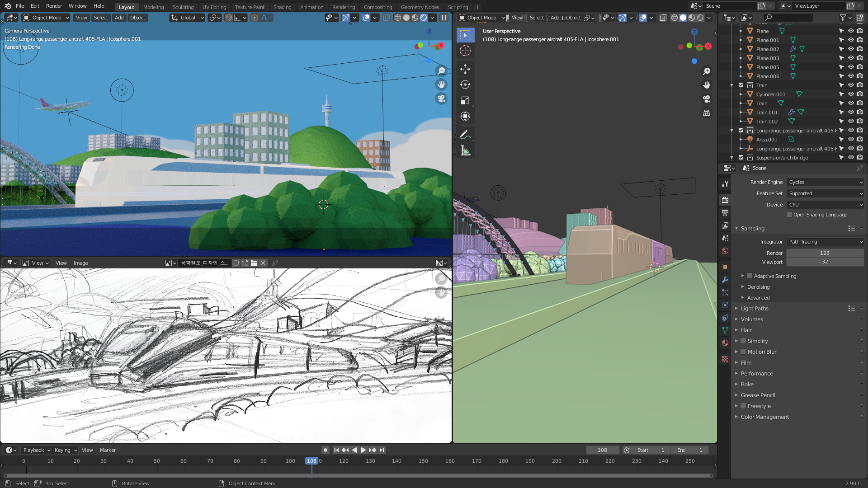Screen dimensions: 868x488
Task: Enable the Open Shading Language checkbox
Action: tap(789, 215)
